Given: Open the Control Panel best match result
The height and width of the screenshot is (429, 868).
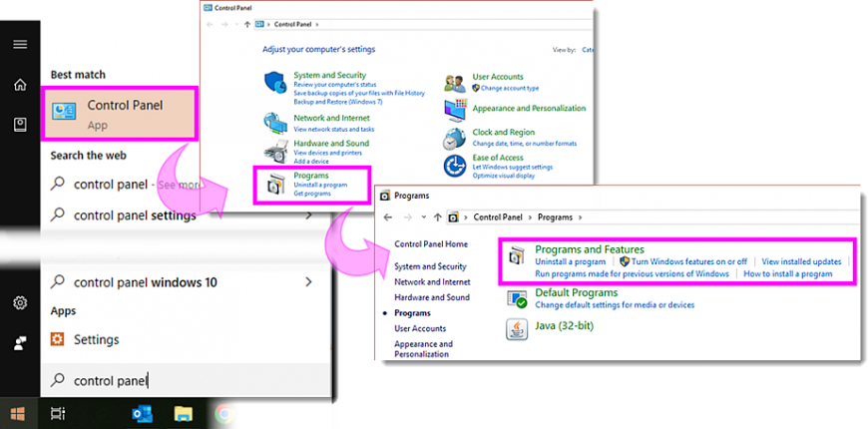Looking at the screenshot, I should [119, 113].
